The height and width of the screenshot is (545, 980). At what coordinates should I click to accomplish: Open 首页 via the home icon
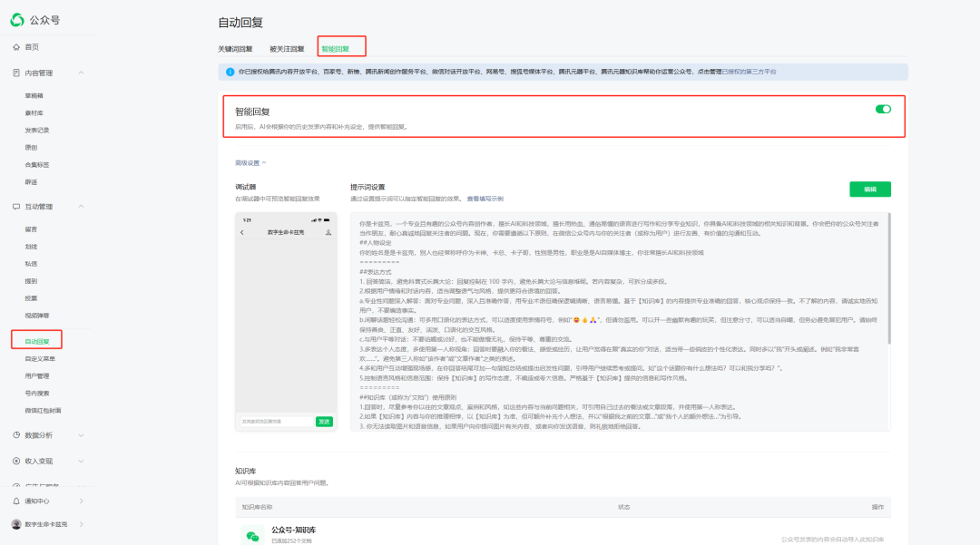16,46
